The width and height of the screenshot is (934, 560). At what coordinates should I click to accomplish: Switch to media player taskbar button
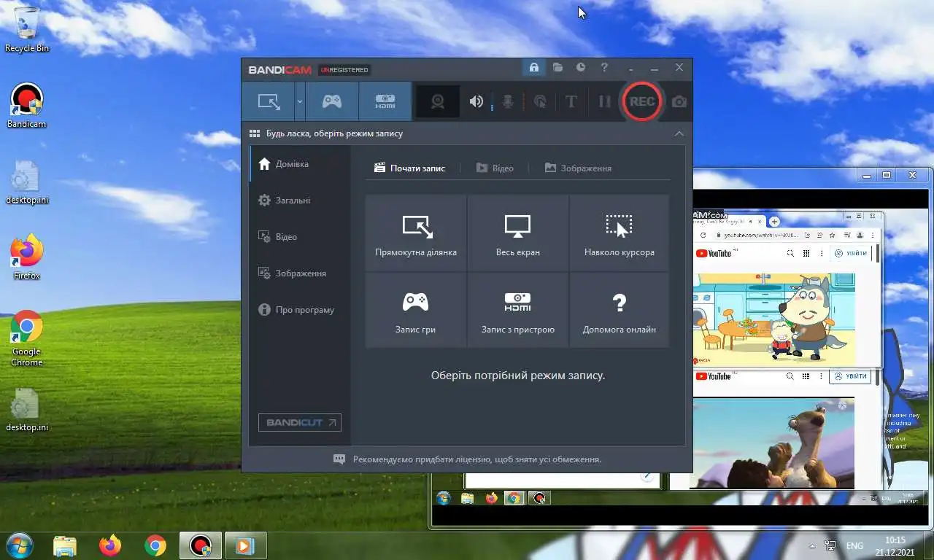(245, 545)
